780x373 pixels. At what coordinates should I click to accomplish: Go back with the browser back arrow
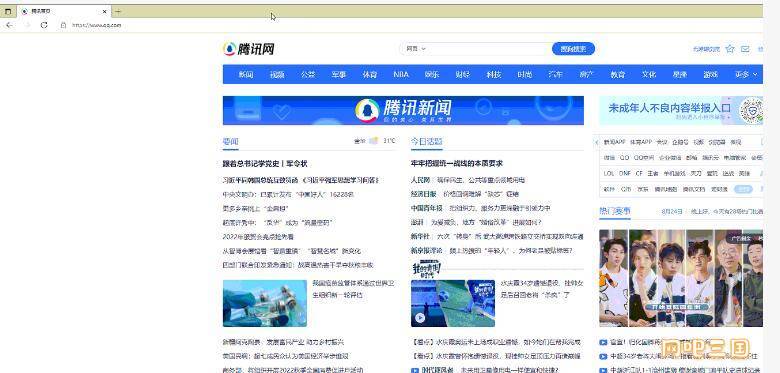tap(9, 25)
